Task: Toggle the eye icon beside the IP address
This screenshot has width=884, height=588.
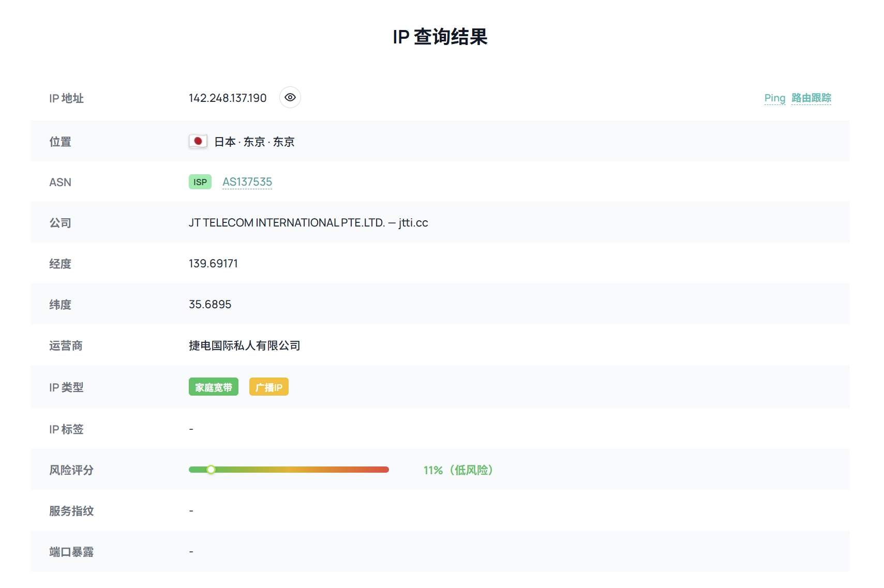Action: [290, 97]
